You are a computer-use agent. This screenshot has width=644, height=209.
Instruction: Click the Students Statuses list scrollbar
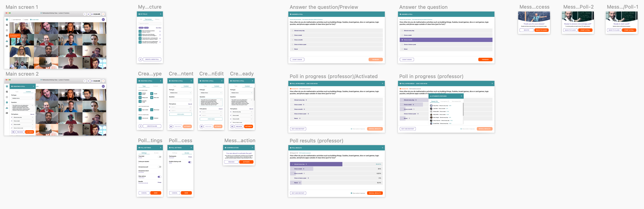click(463, 110)
